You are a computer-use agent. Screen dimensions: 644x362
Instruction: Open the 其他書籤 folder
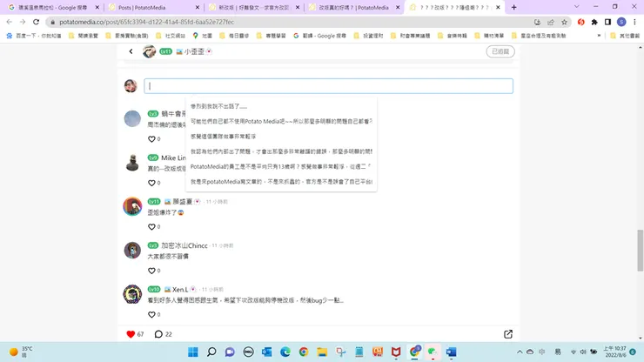625,36
